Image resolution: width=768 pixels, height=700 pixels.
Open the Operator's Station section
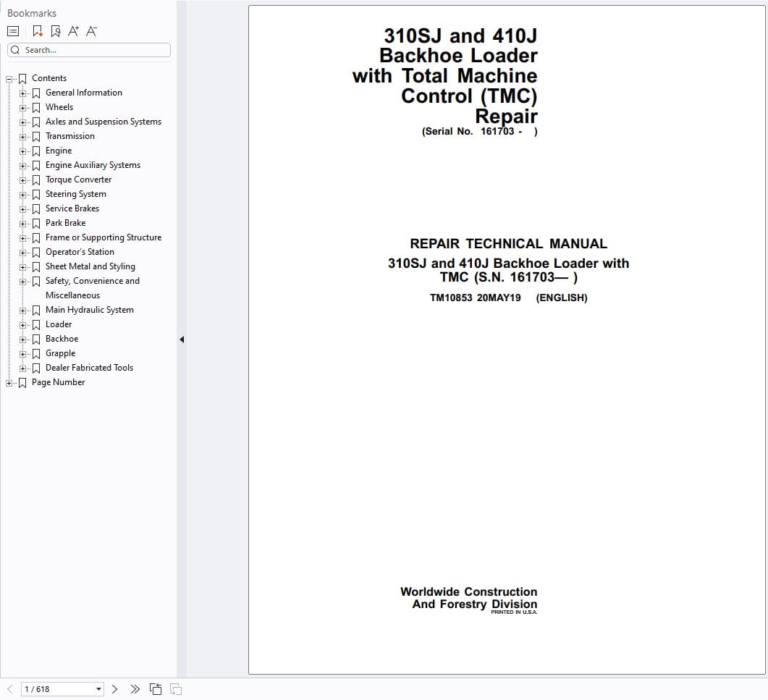coord(80,252)
